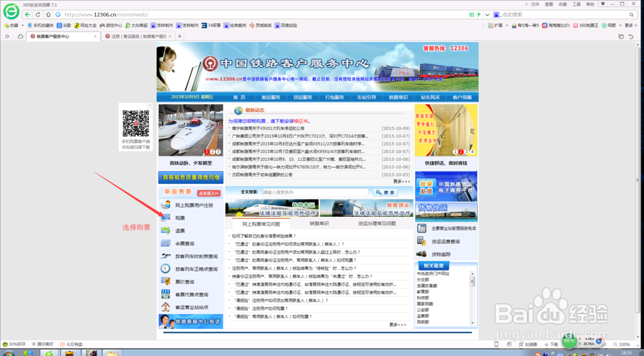Select the 货运服务 navigation item
This screenshot has width=644, height=356.
[x=303, y=97]
